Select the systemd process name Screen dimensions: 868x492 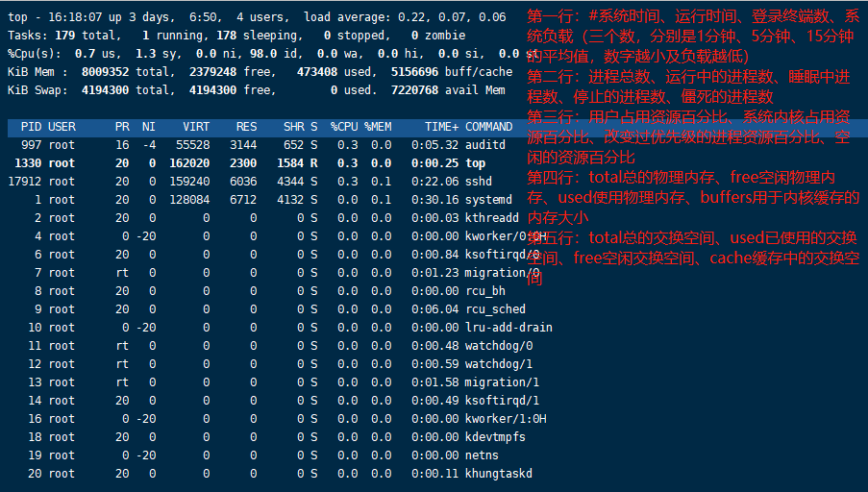tap(489, 200)
